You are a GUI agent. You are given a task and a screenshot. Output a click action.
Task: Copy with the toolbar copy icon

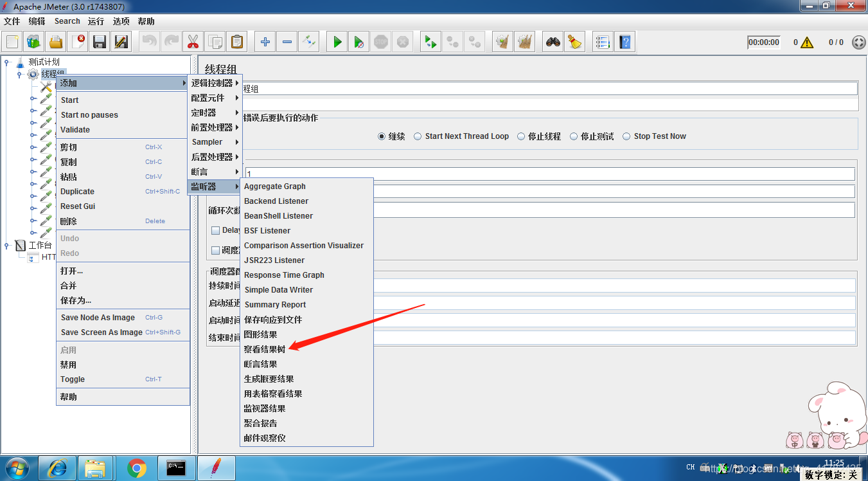[215, 42]
